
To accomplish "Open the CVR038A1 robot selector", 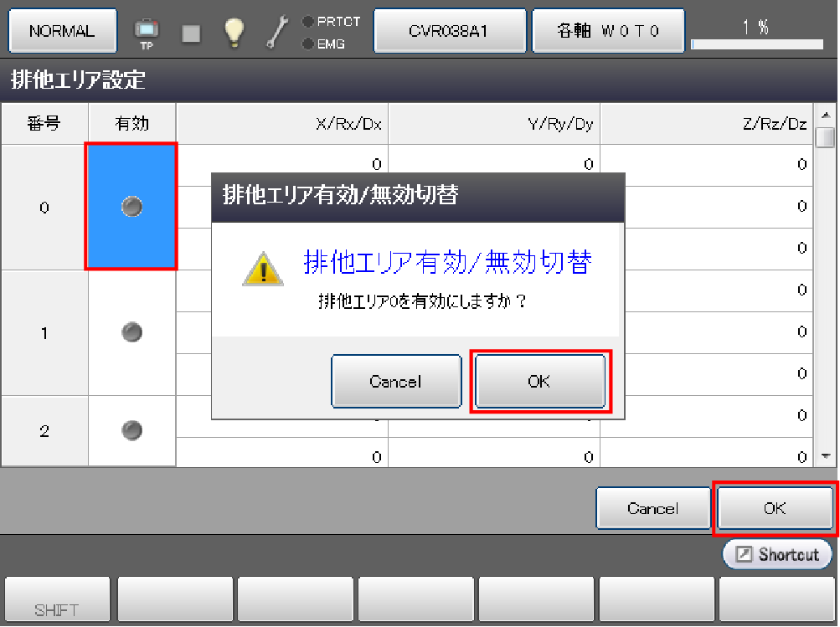I will point(450,30).
